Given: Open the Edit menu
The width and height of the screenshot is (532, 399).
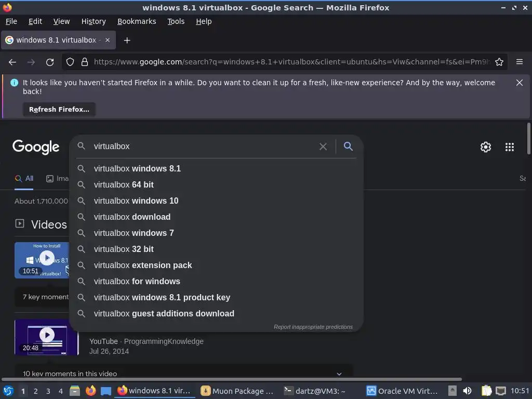Looking at the screenshot, I should point(35,21).
